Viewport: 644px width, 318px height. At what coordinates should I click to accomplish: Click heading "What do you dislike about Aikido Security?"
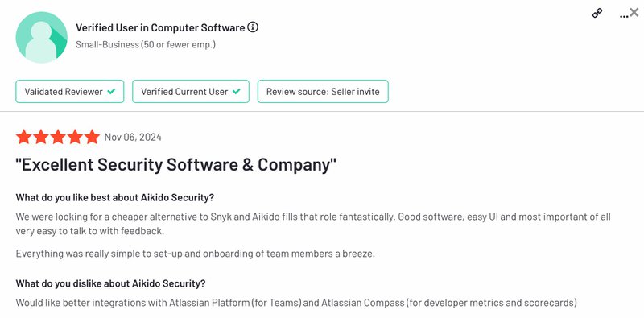pos(110,283)
